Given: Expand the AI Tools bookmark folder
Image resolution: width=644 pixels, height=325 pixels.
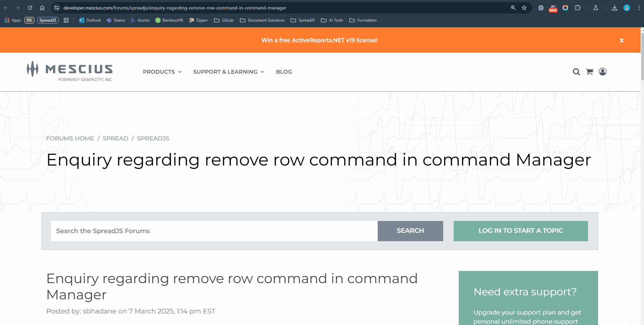Looking at the screenshot, I should coord(332,20).
